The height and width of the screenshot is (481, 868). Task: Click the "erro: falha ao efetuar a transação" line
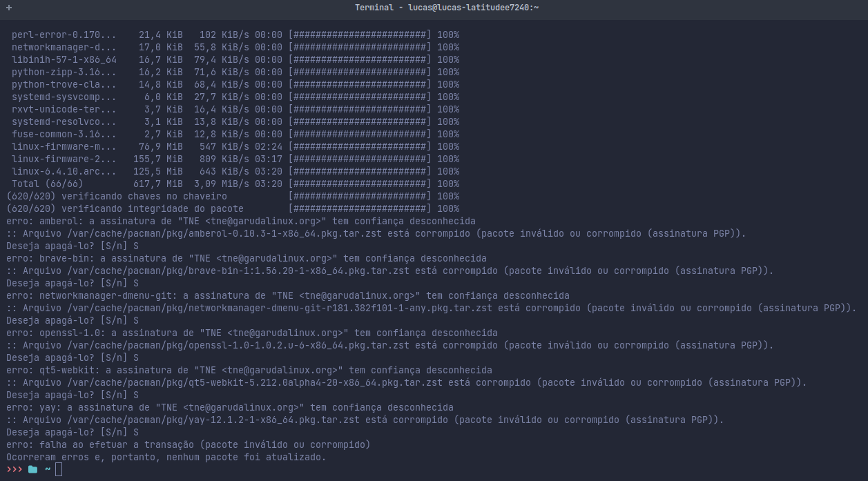click(x=189, y=444)
